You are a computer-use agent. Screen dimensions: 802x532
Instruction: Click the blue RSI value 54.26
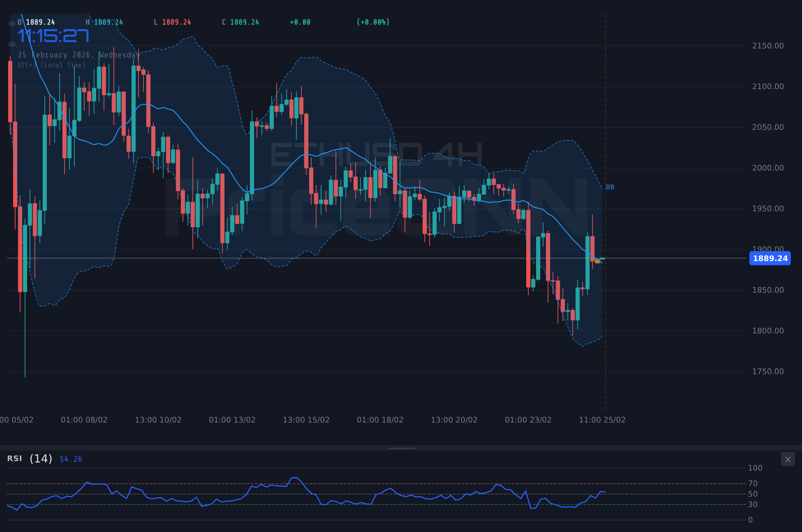coord(70,459)
